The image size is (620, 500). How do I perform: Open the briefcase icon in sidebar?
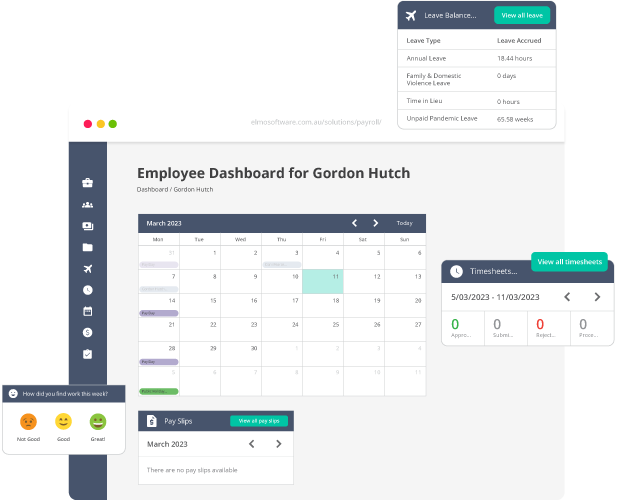[x=88, y=182]
